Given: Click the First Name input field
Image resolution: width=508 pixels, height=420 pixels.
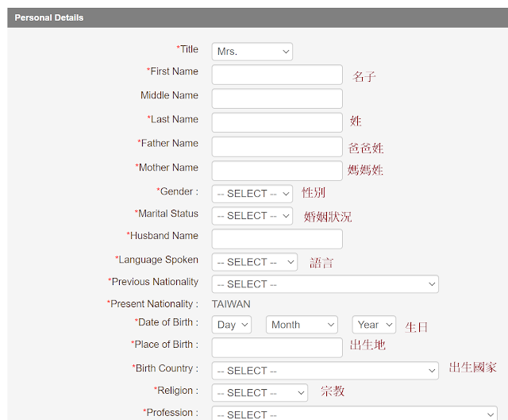Looking at the screenshot, I should (277, 75).
